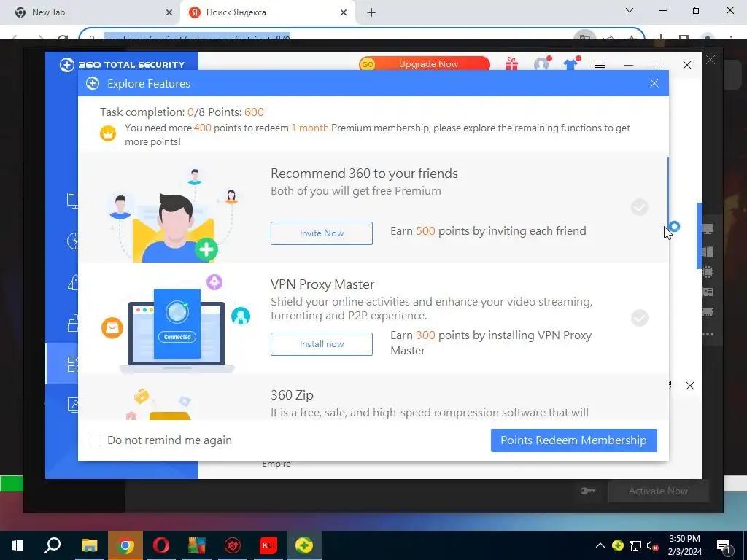Click the '360 Zip' heading
This screenshot has width=747, height=560.
pyautogui.click(x=292, y=395)
